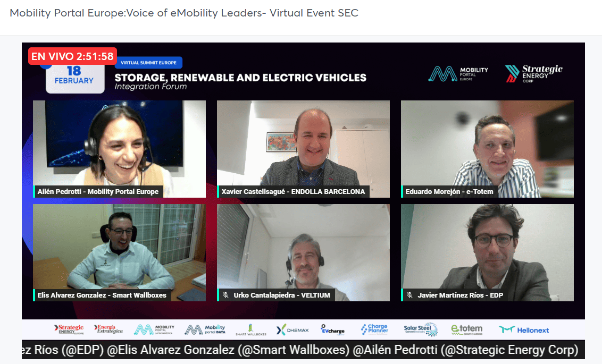Click the EN VIVO live badge
The height and width of the screenshot is (364, 602).
click(x=72, y=56)
